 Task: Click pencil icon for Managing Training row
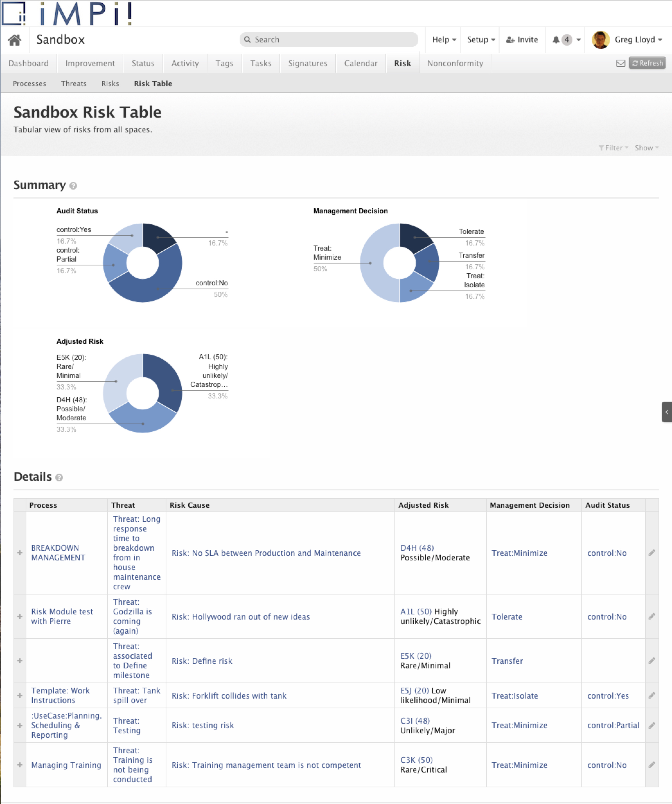tap(652, 764)
